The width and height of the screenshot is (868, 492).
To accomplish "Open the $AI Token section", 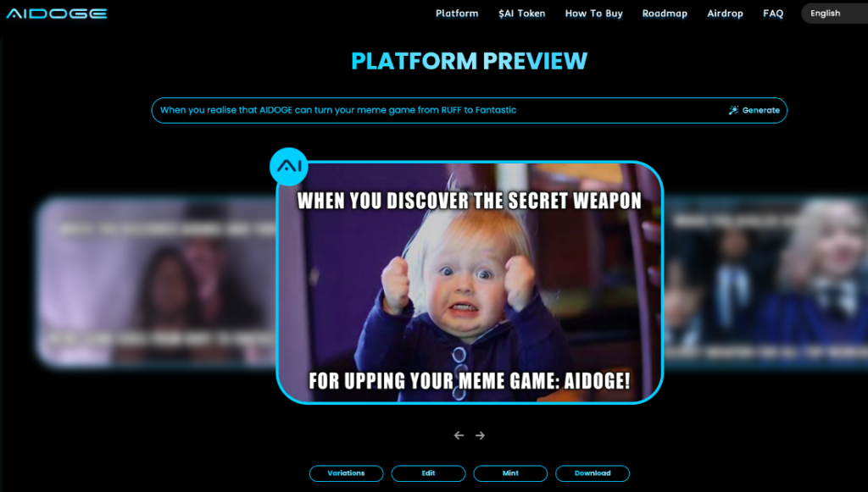I will [521, 14].
